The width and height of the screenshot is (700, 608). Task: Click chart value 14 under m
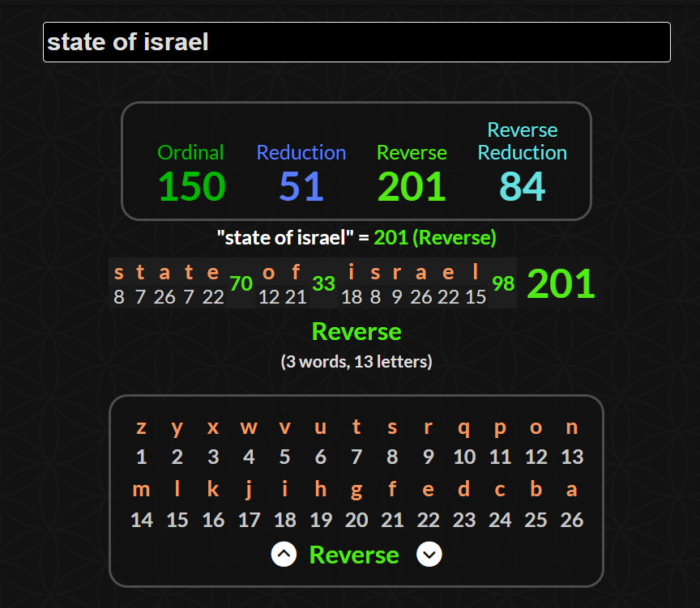pyautogui.click(x=142, y=520)
